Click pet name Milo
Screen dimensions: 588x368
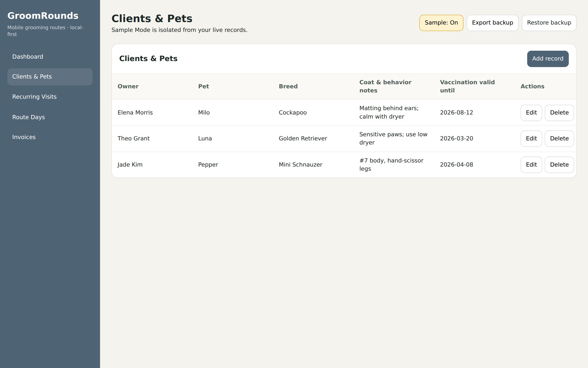click(x=204, y=113)
